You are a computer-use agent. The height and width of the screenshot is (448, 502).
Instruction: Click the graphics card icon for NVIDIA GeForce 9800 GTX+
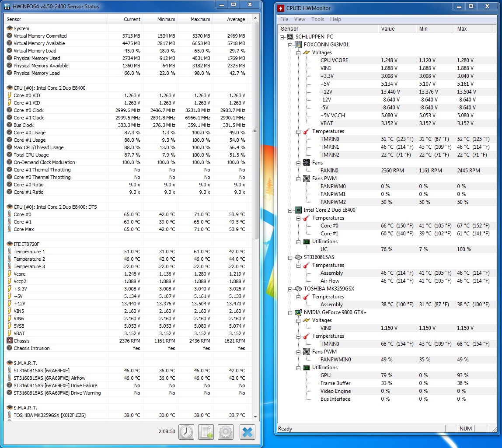298,312
